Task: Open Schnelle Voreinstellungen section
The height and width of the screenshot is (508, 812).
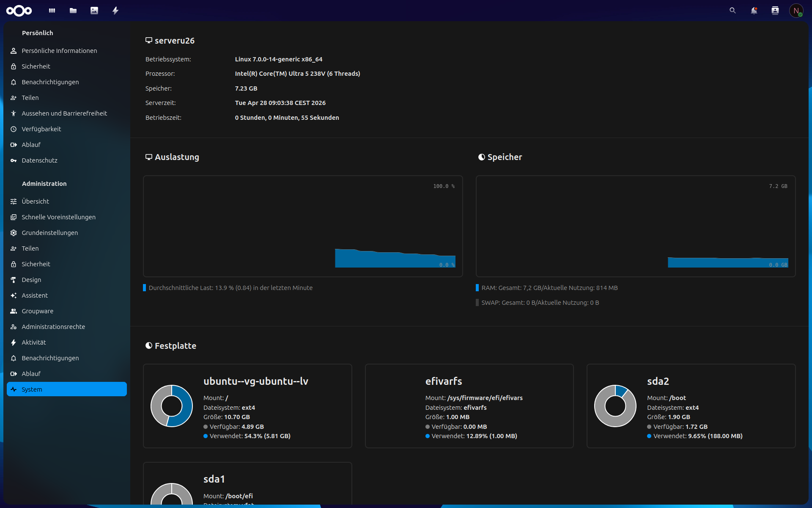Action: pos(58,217)
